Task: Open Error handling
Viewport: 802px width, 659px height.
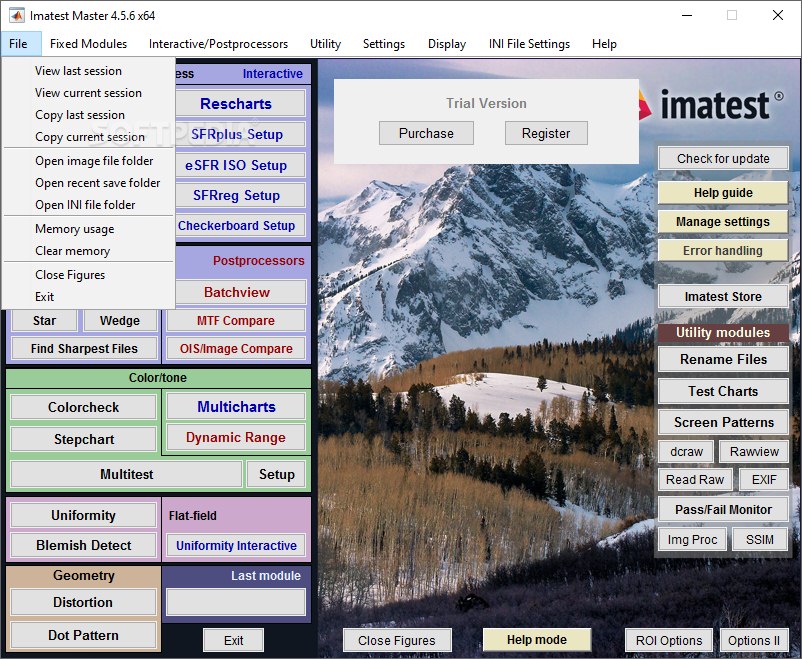Action: [723, 251]
